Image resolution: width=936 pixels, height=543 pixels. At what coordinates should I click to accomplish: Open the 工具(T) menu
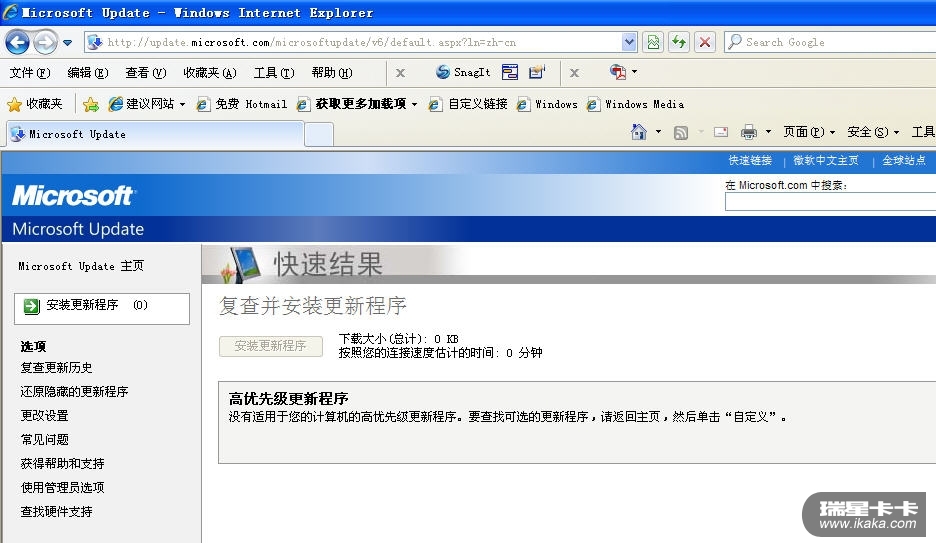pos(274,73)
